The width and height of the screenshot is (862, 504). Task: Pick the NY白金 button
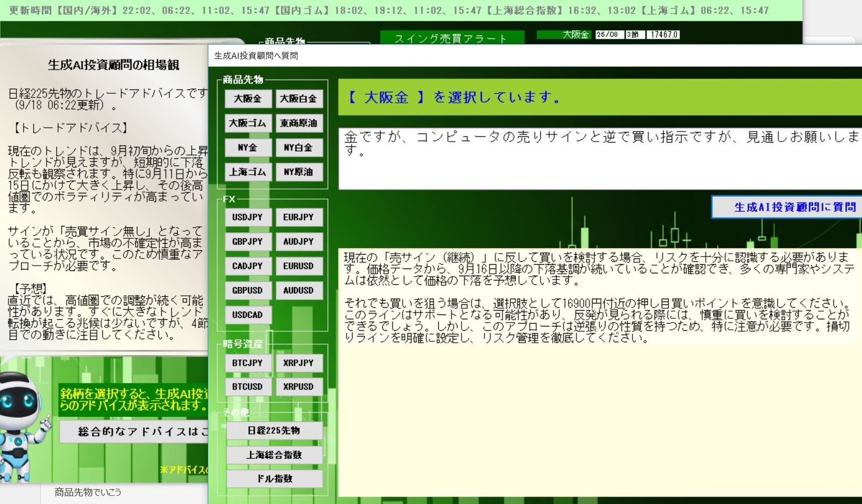pos(299,148)
